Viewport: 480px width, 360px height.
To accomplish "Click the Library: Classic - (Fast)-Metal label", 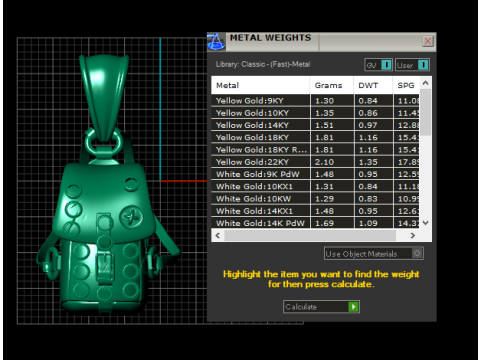I will point(263,64).
